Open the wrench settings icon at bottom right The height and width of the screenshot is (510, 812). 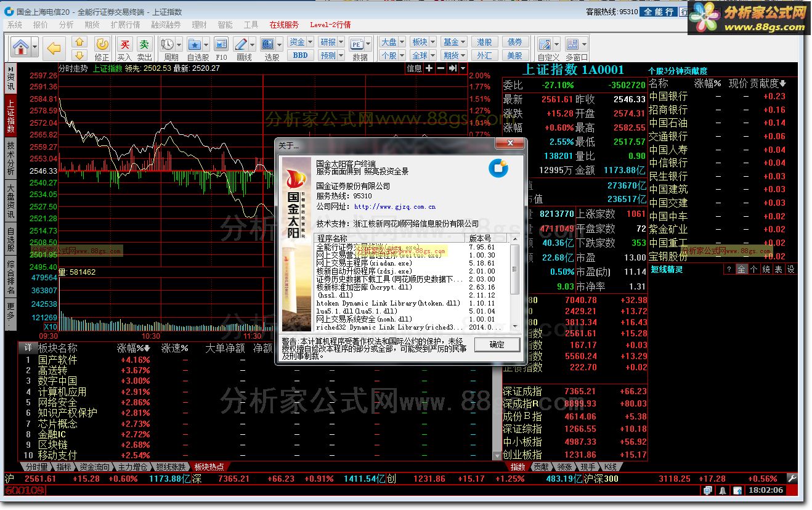[x=792, y=478]
